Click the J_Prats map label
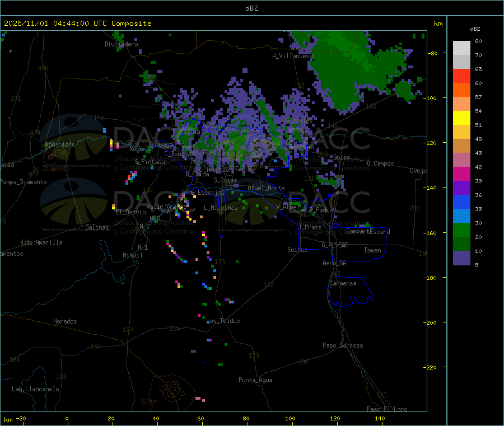 [x=310, y=227]
